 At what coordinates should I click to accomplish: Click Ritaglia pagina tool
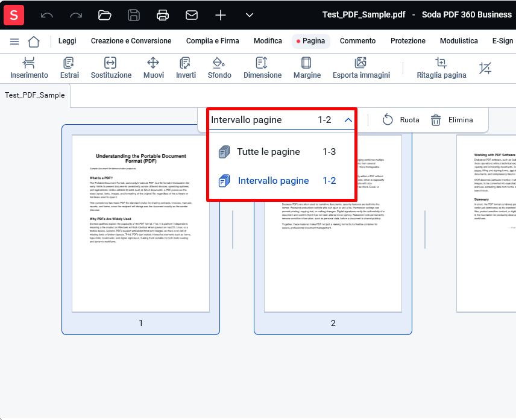pos(441,68)
